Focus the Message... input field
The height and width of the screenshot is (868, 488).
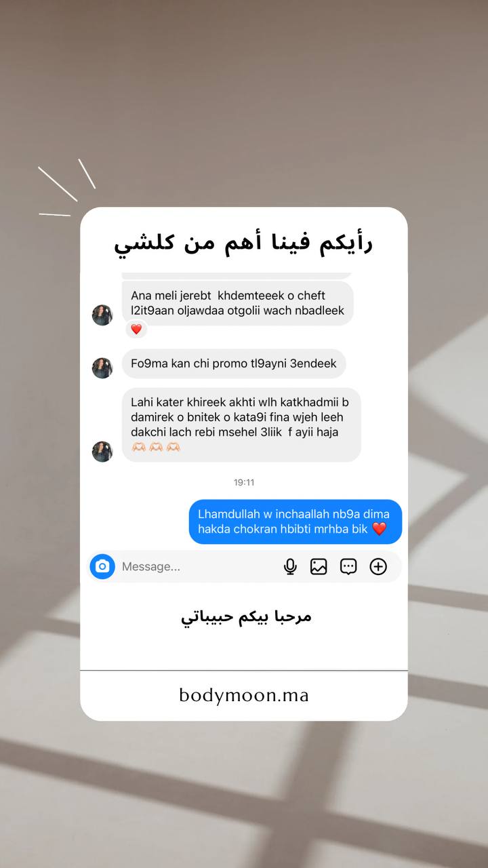pyautogui.click(x=197, y=567)
